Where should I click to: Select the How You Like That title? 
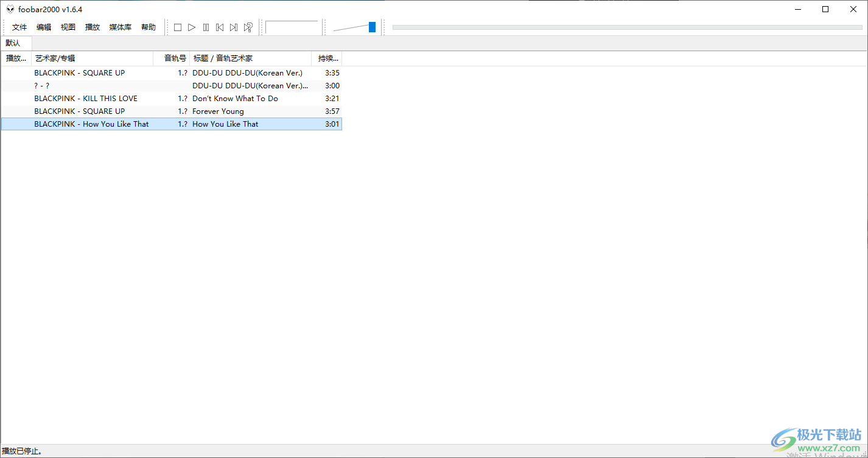(x=225, y=124)
